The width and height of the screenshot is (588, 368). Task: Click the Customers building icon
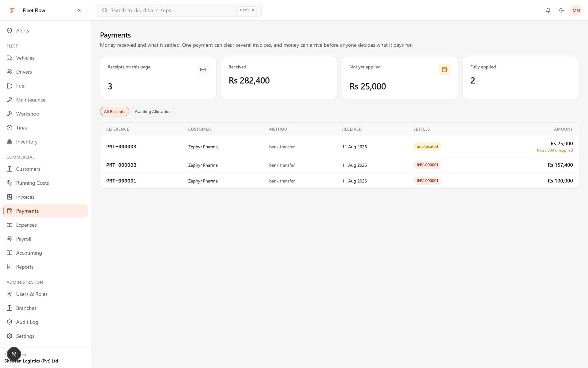coord(9,169)
